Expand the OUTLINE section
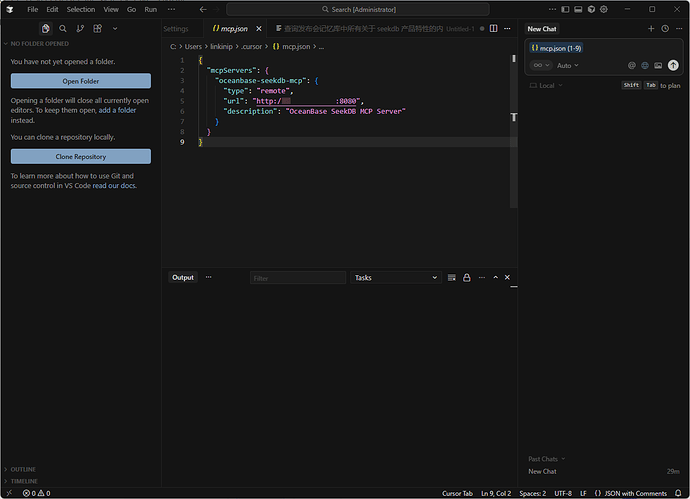690x499 pixels. pos(24,469)
